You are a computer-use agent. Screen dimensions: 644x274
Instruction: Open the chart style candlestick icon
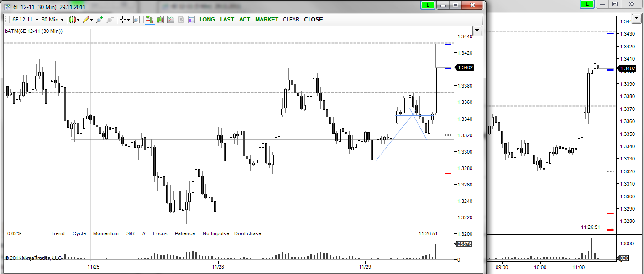pyautogui.click(x=72, y=20)
